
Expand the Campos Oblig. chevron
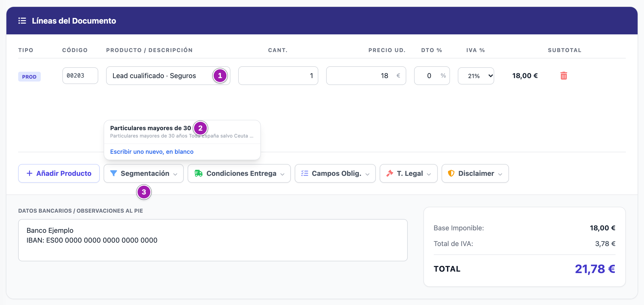coord(367,174)
